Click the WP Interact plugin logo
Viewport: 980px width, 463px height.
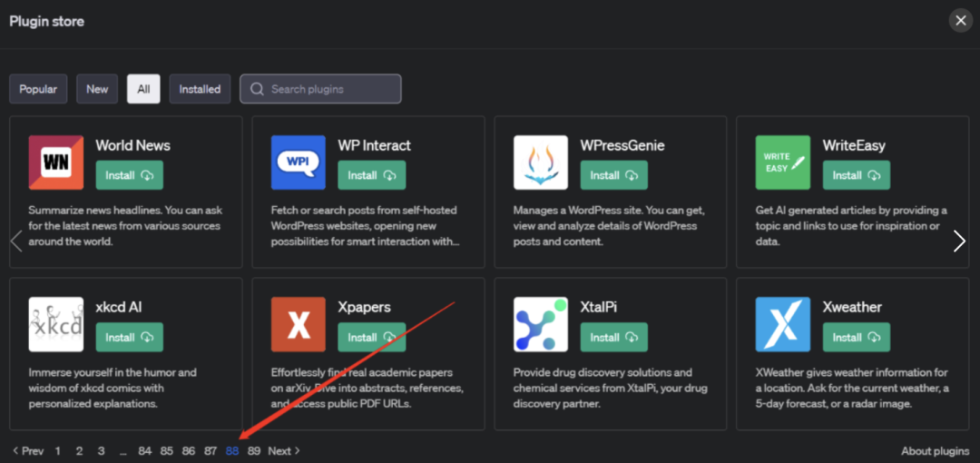(x=299, y=162)
